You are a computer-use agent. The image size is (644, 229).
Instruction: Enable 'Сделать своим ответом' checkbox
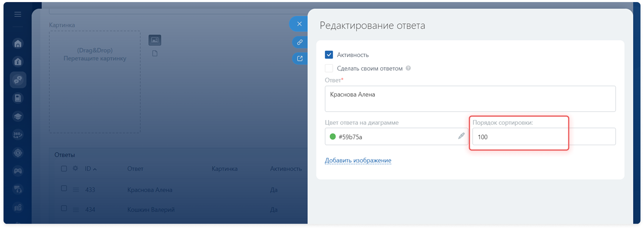pyautogui.click(x=329, y=68)
